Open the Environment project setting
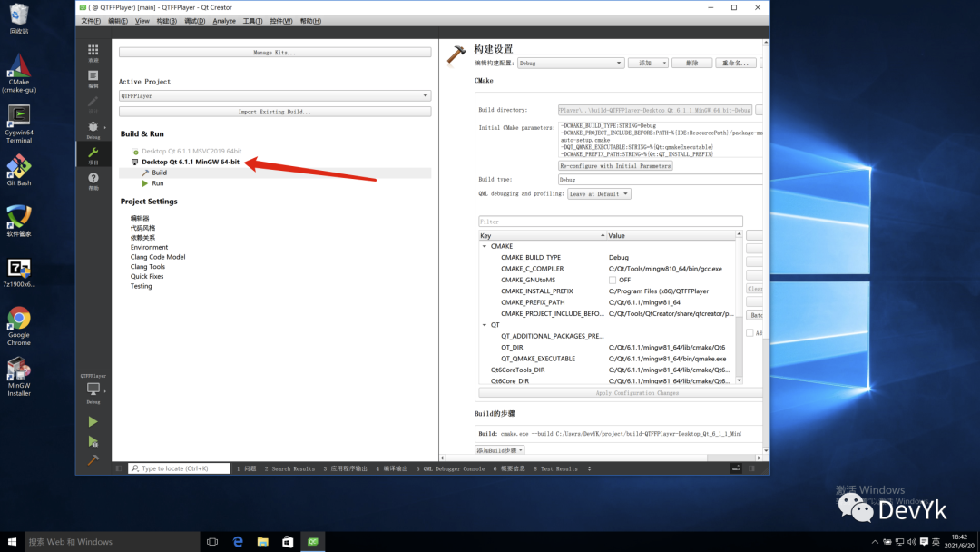The width and height of the screenshot is (980, 552). (149, 247)
